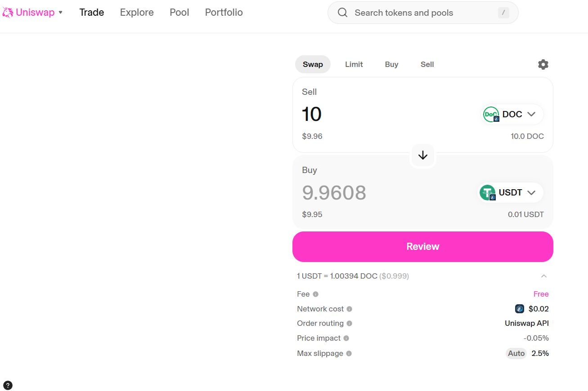Click the Max slippage info icon
The image size is (588, 391).
[349, 353]
